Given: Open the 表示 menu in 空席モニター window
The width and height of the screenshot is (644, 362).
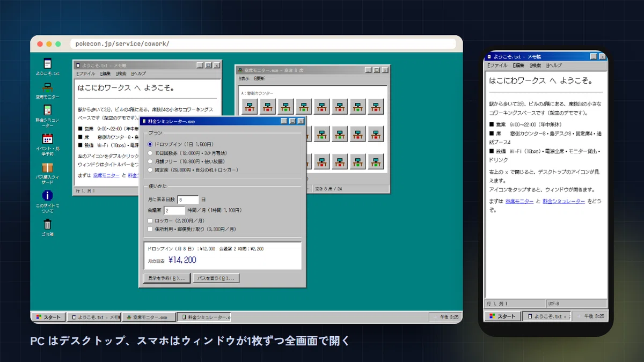Looking at the screenshot, I should tap(244, 79).
